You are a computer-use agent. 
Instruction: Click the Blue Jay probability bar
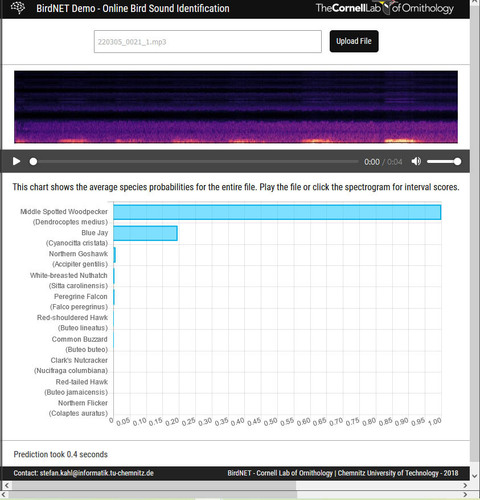coord(145,233)
